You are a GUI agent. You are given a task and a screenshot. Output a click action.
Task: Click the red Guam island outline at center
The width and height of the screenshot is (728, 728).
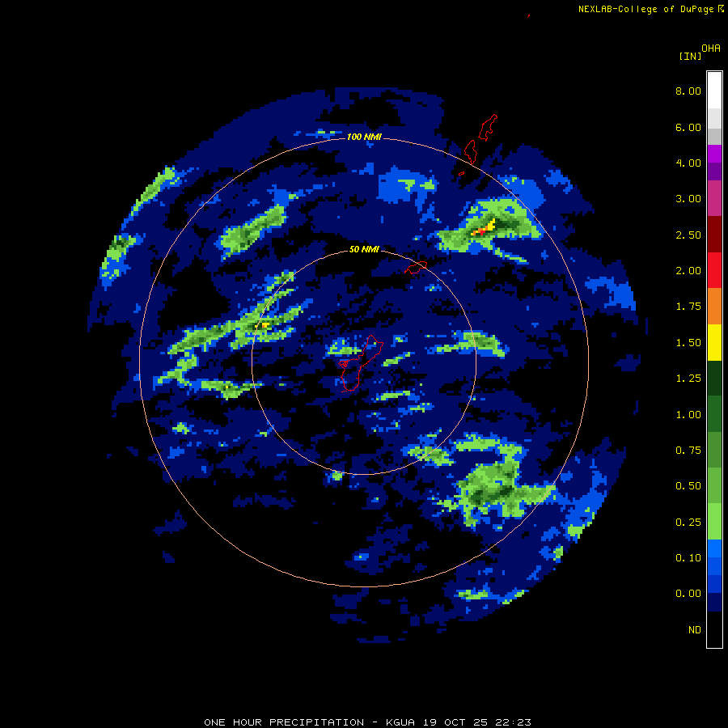(360, 363)
